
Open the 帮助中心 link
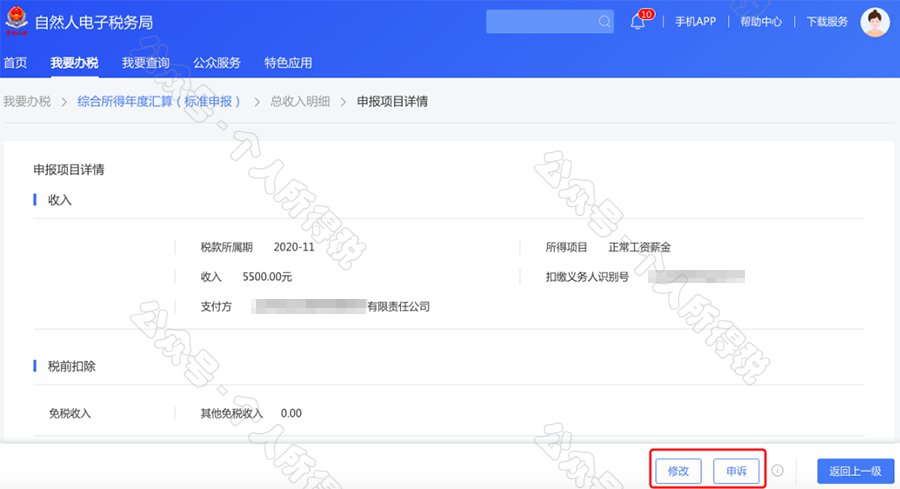click(x=761, y=22)
